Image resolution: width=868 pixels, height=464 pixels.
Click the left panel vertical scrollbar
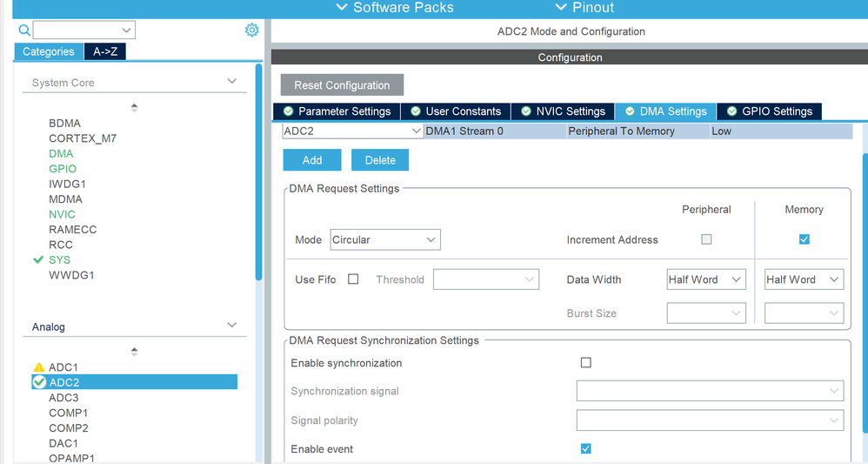(x=257, y=174)
